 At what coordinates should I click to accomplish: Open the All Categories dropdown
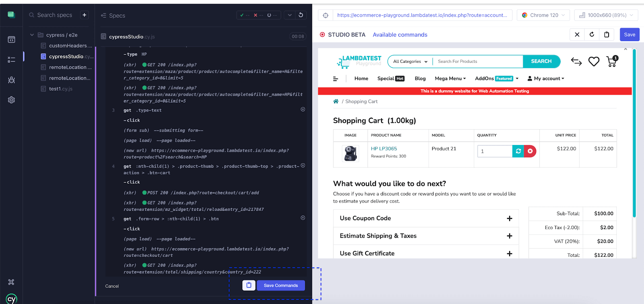point(410,62)
